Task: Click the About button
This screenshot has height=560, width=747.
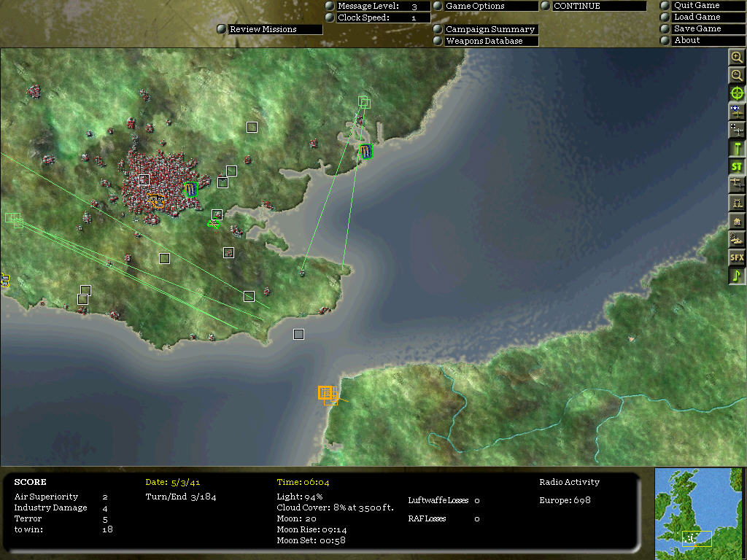Action: coord(708,41)
